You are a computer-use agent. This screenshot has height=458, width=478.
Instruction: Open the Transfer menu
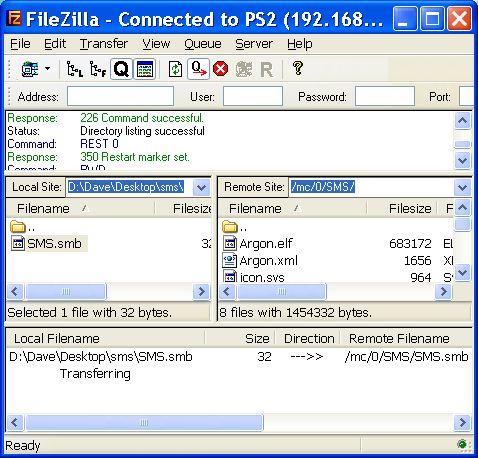click(x=104, y=44)
